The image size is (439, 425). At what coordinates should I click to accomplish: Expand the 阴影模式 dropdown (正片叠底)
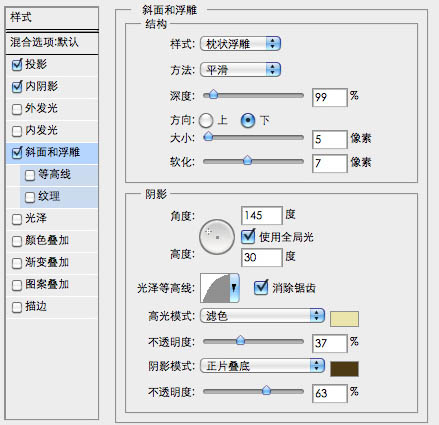point(262,366)
